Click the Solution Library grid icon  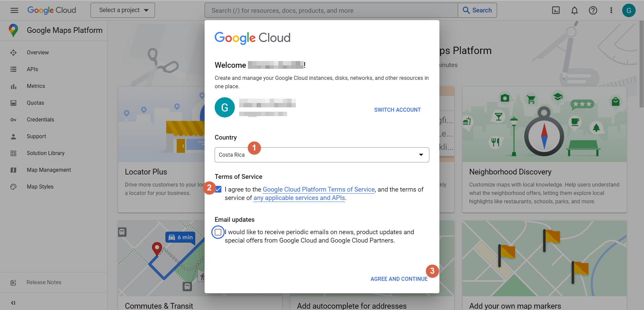pyautogui.click(x=13, y=153)
